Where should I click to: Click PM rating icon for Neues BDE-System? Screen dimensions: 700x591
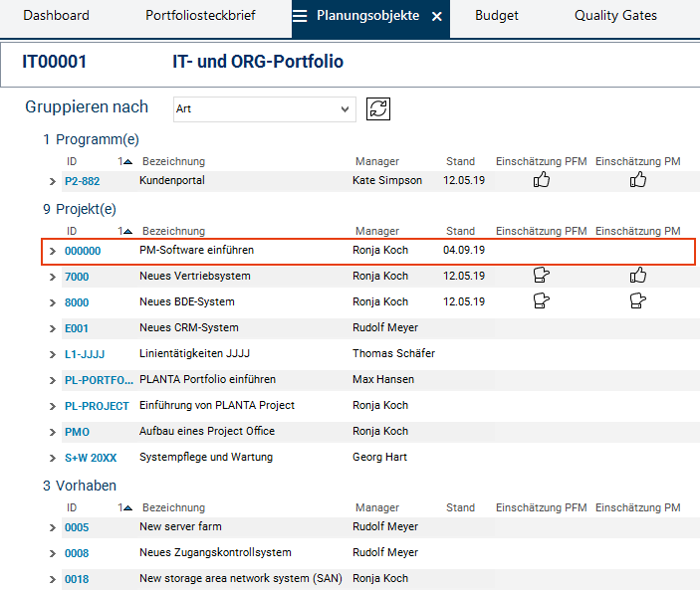(x=638, y=301)
